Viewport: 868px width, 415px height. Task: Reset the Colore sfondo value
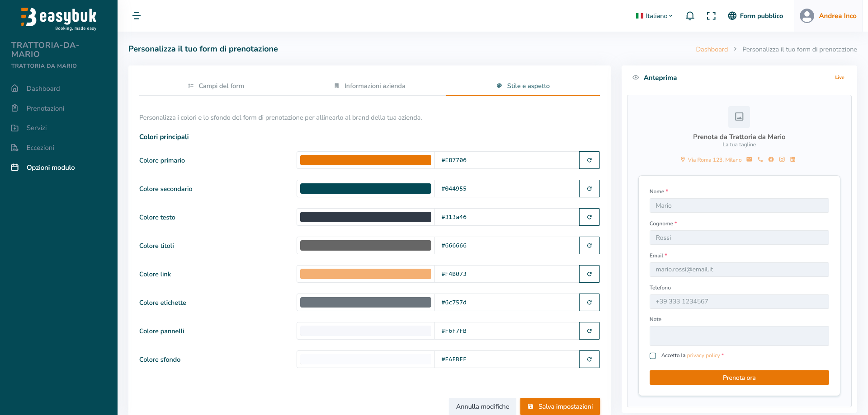(590, 359)
